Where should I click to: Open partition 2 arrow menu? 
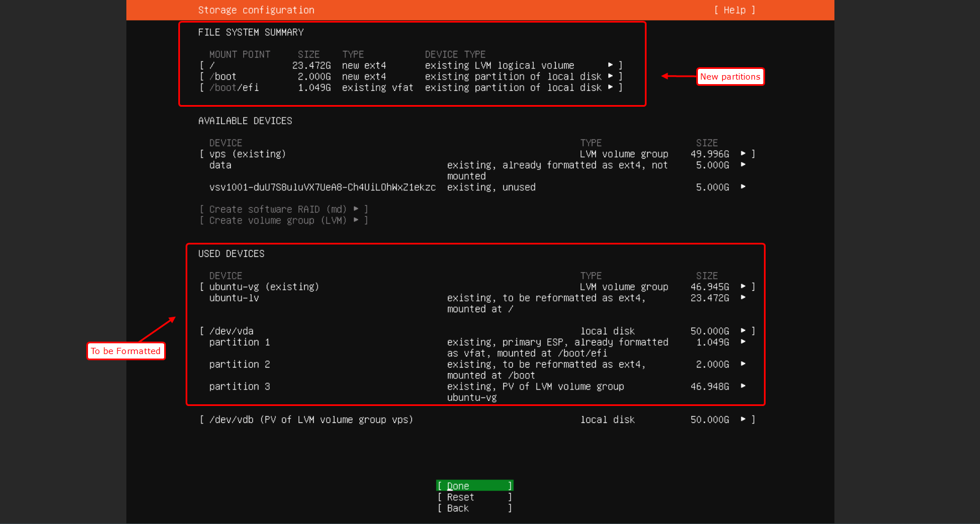click(x=743, y=364)
